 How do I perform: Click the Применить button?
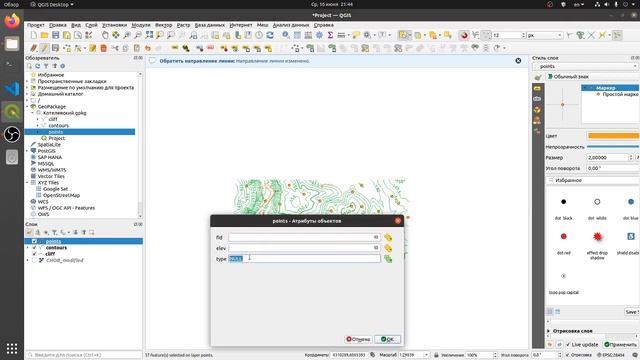coord(620,344)
